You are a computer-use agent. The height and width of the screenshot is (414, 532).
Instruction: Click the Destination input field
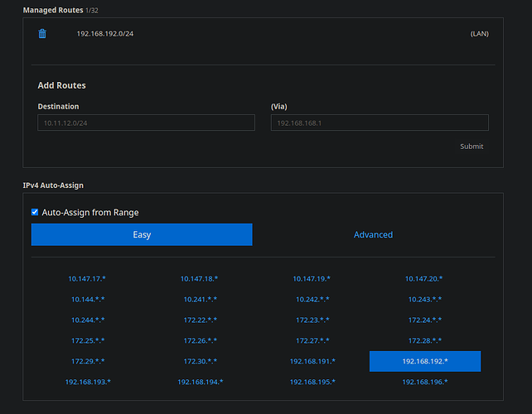[146, 123]
